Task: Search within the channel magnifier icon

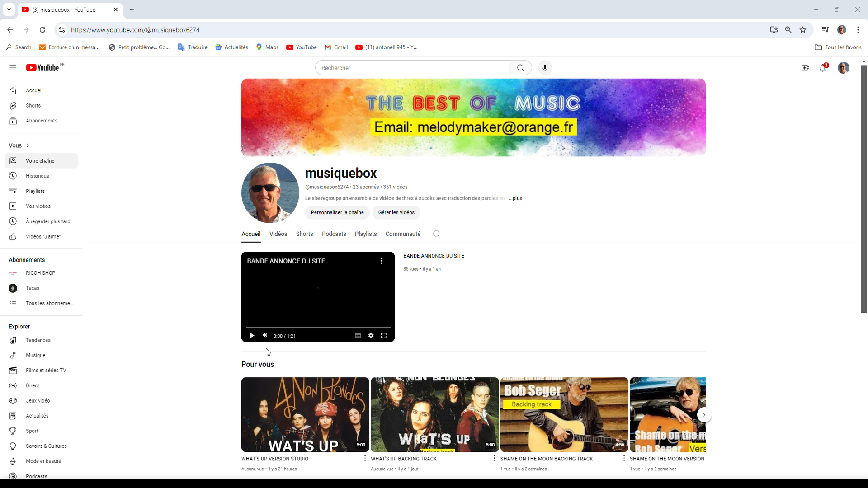Action: pos(436,234)
